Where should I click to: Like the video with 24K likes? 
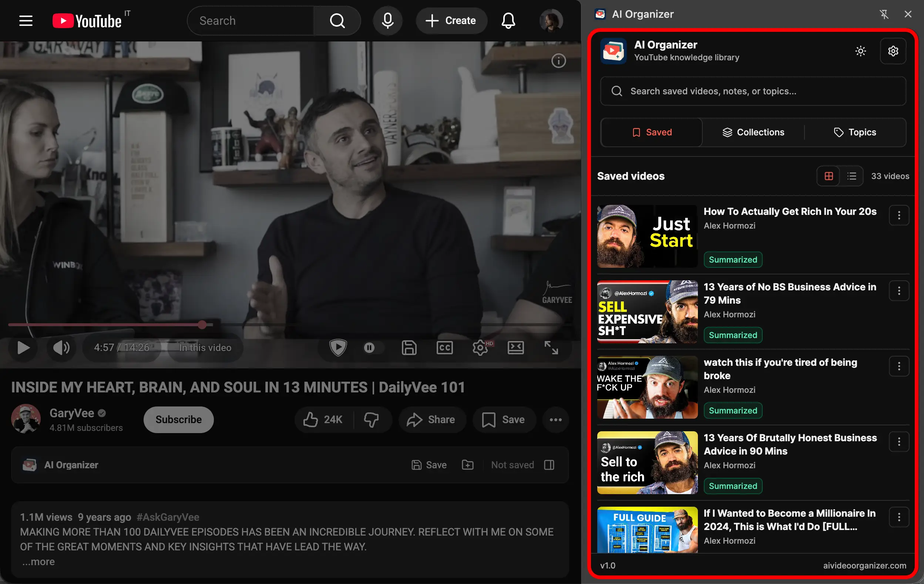(323, 419)
